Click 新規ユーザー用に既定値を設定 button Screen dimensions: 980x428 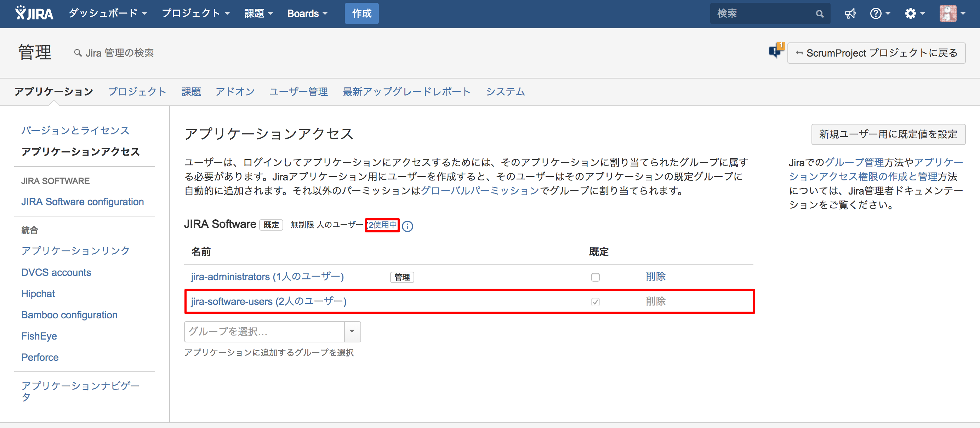click(x=888, y=134)
